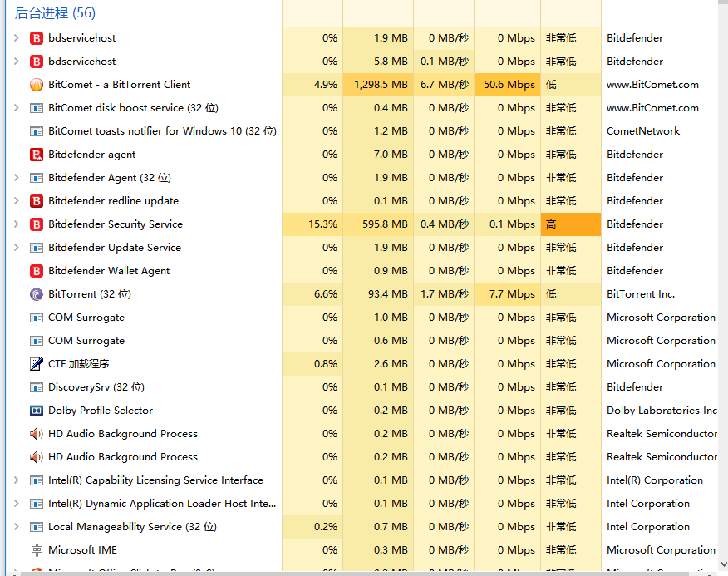Image resolution: width=728 pixels, height=576 pixels.
Task: Click the Bitdefender Security Service icon
Action: coord(37,224)
